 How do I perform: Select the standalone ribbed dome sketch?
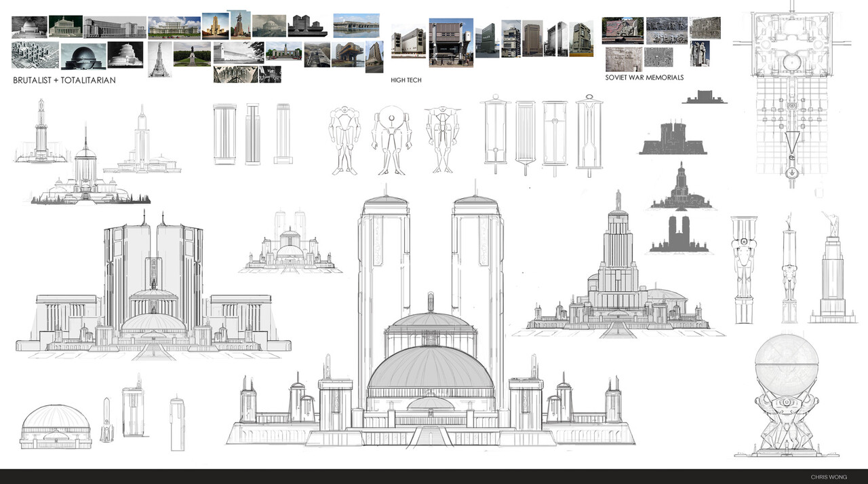coord(56,426)
